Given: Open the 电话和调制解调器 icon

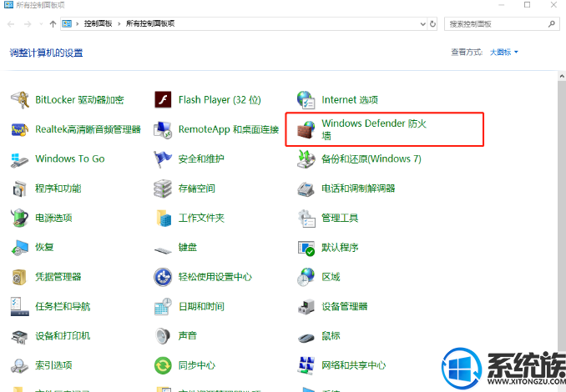Looking at the screenshot, I should click(x=306, y=188).
